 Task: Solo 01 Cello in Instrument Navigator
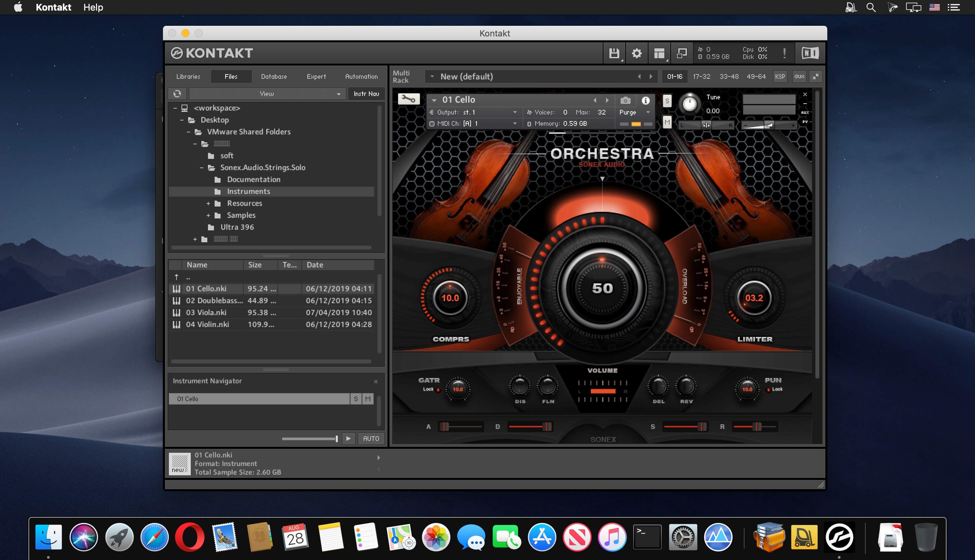pyautogui.click(x=356, y=399)
